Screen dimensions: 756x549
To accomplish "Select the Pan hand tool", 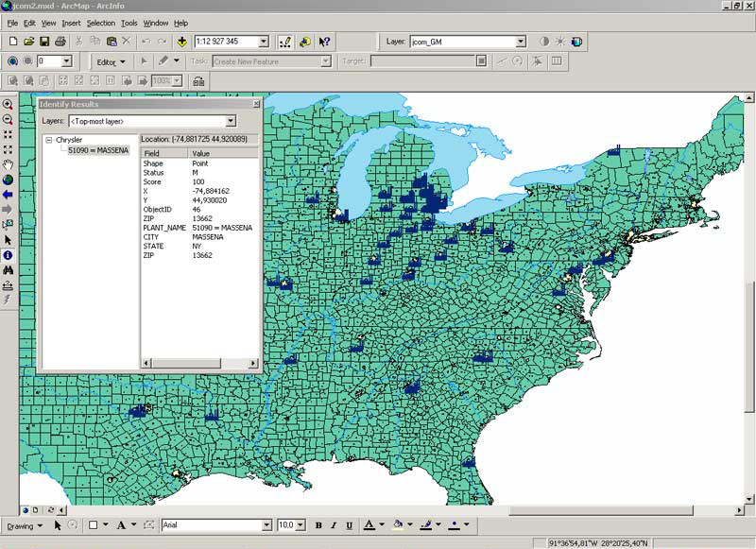I will tap(9, 164).
